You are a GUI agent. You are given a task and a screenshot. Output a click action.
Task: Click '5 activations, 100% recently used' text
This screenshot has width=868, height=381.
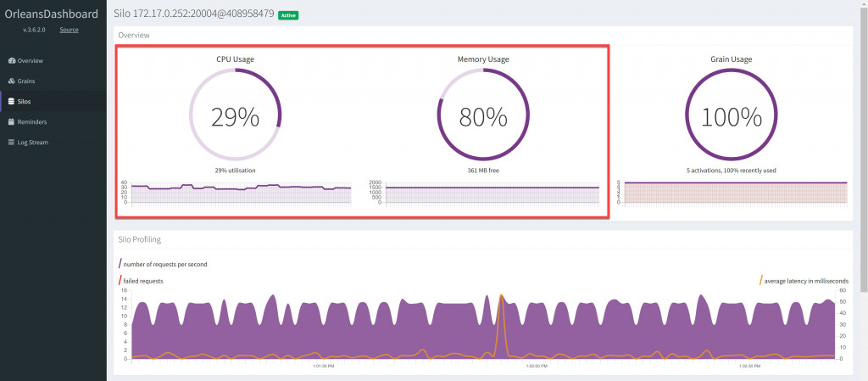[732, 171]
